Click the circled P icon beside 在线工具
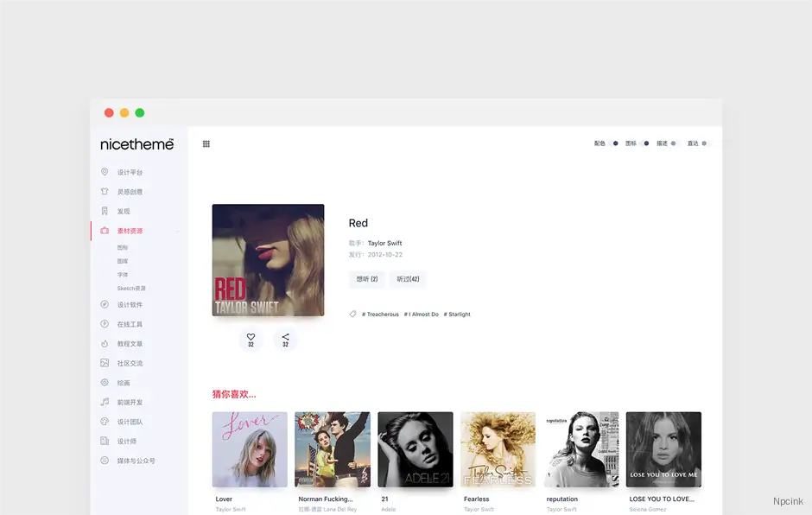The height and width of the screenshot is (515, 812). point(105,324)
